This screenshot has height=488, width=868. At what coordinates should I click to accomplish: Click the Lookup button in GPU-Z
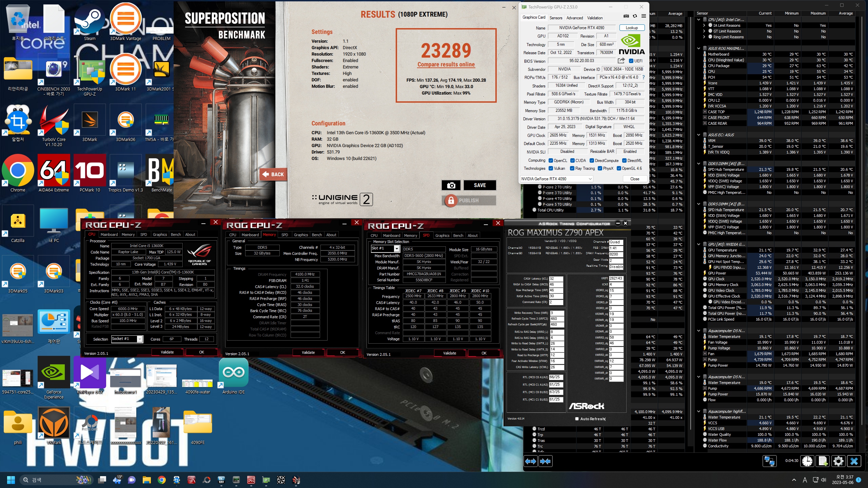pos(632,28)
